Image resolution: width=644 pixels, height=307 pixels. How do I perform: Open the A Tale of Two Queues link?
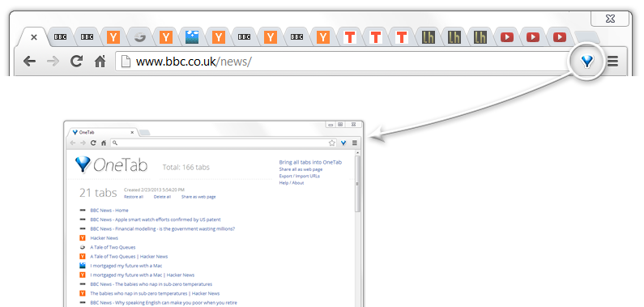click(x=113, y=248)
